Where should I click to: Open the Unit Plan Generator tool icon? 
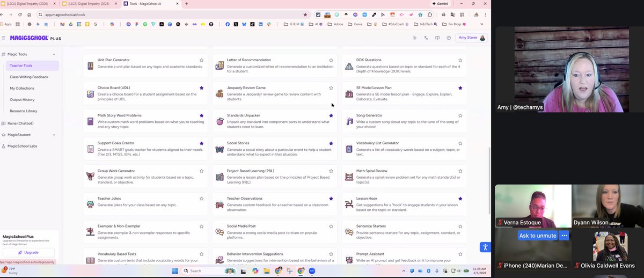(91, 66)
